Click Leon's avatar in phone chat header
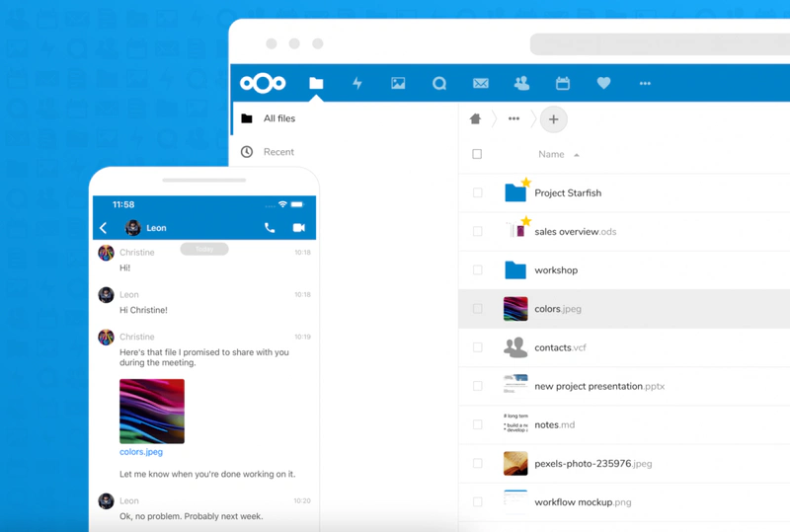 click(133, 228)
